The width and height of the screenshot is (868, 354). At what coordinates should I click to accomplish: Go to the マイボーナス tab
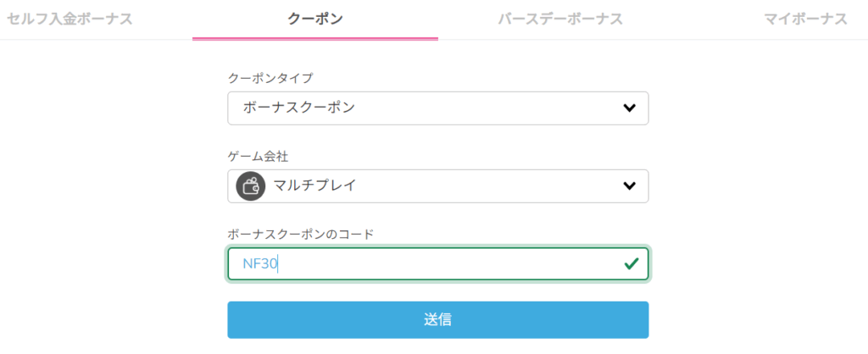805,19
